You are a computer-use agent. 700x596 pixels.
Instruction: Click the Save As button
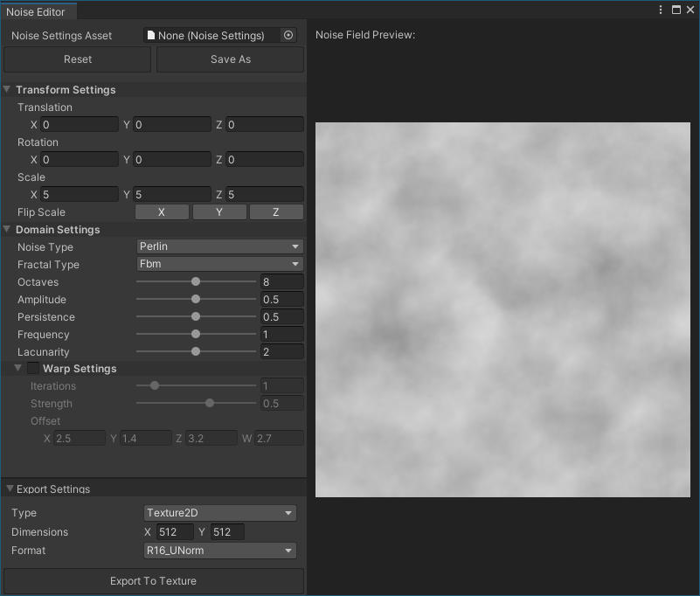point(231,59)
